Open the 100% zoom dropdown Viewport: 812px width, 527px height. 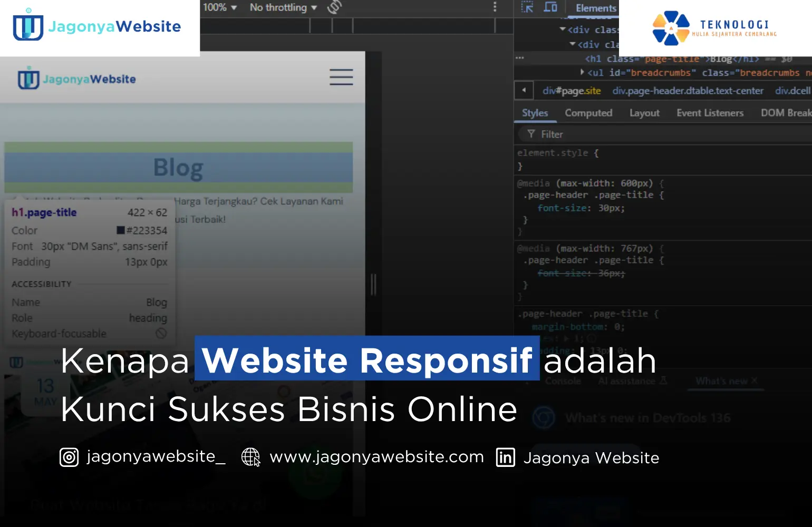click(220, 7)
